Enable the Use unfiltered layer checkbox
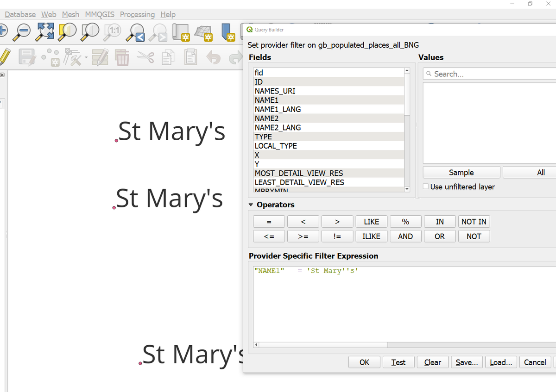 coord(425,186)
